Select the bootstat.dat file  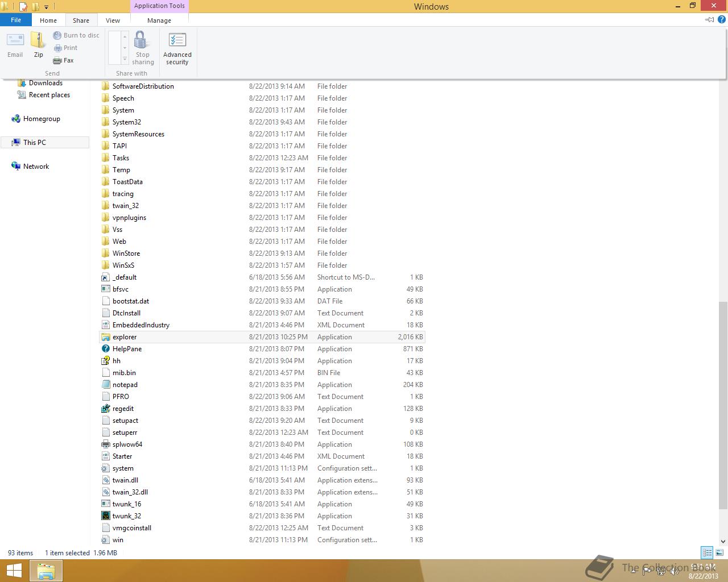tap(131, 301)
